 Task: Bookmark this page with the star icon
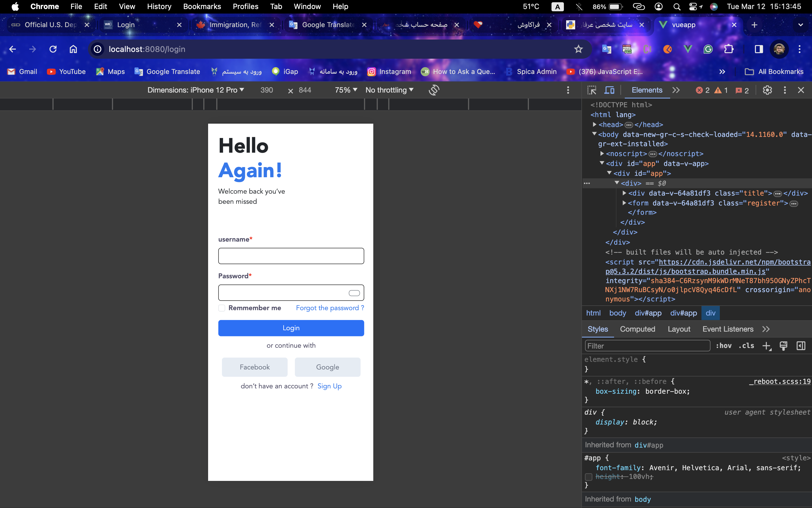[x=578, y=49]
